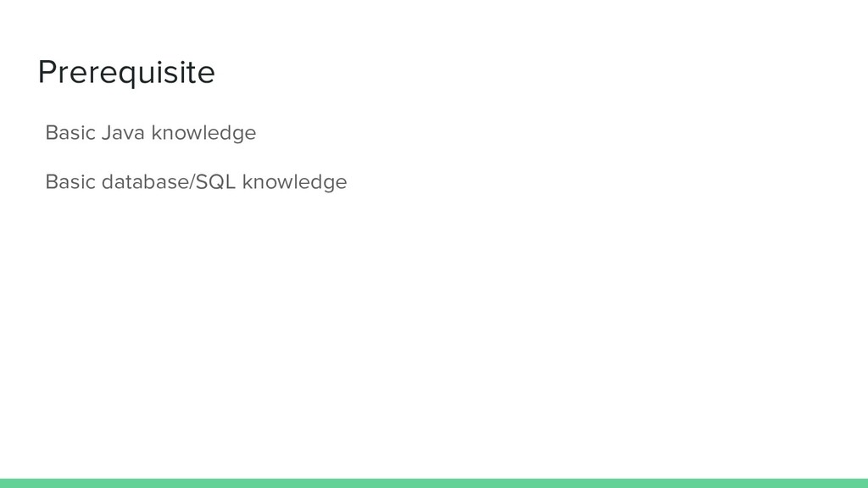Click the word database
The width and height of the screenshot is (868, 488).
coord(145,181)
